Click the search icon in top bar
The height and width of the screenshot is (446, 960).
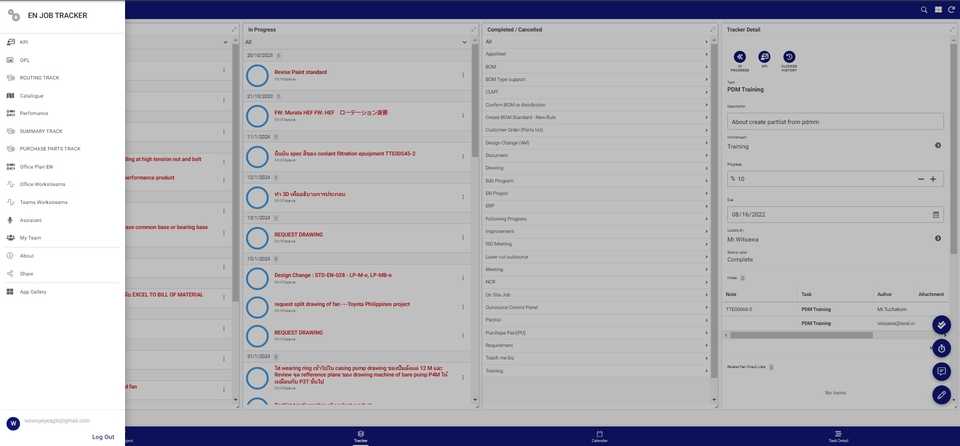coord(924,10)
